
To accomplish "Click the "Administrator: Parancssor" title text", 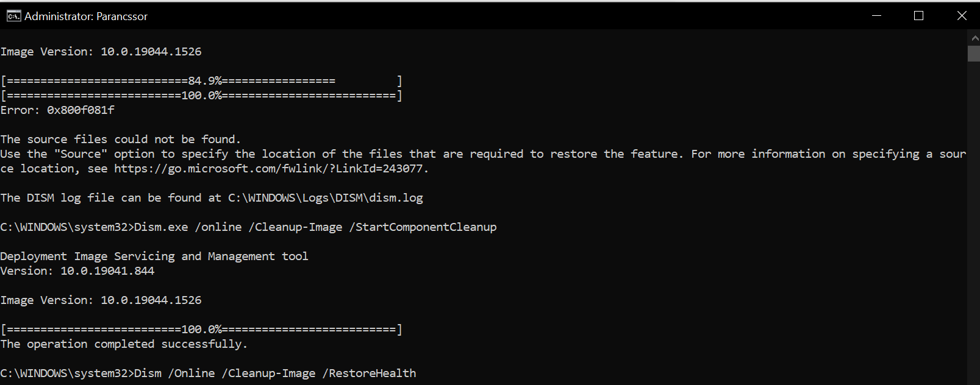I will [x=86, y=16].
